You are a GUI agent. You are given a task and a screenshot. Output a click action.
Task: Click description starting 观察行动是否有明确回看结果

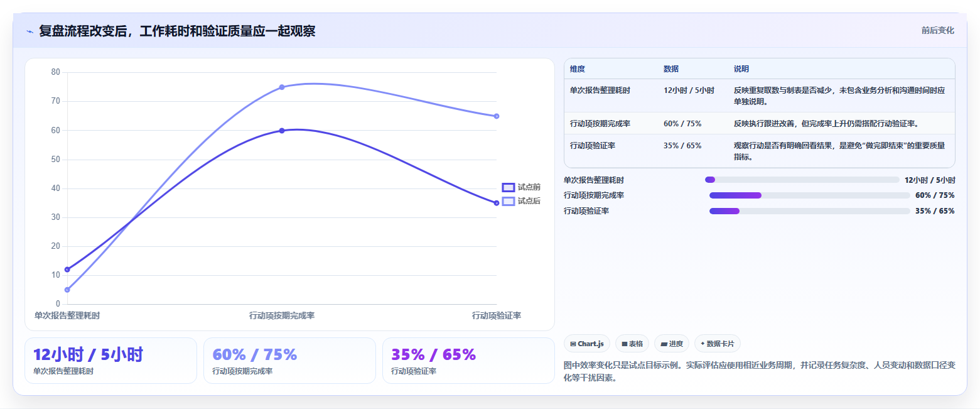pyautogui.click(x=839, y=151)
